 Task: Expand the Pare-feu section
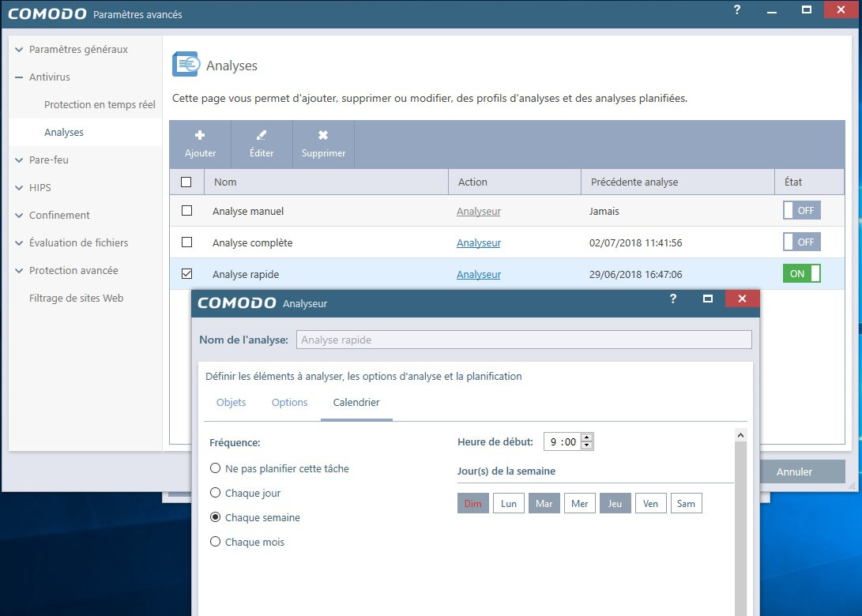click(19, 160)
